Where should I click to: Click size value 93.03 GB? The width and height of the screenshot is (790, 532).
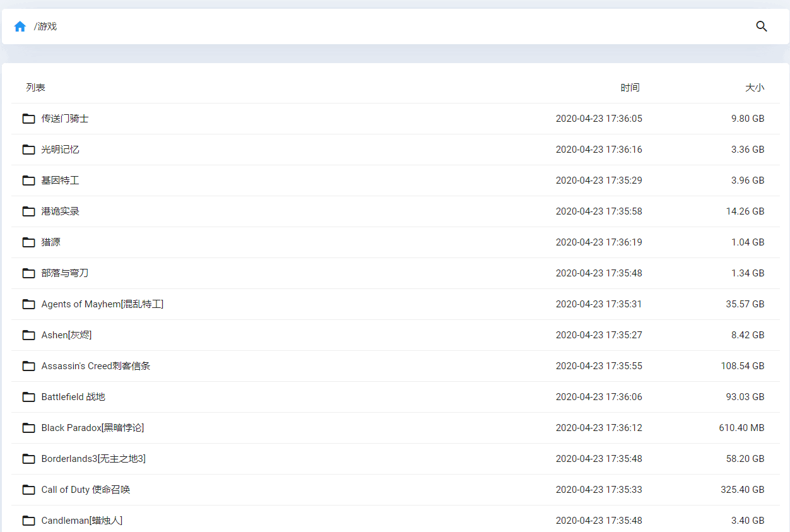[745, 397]
